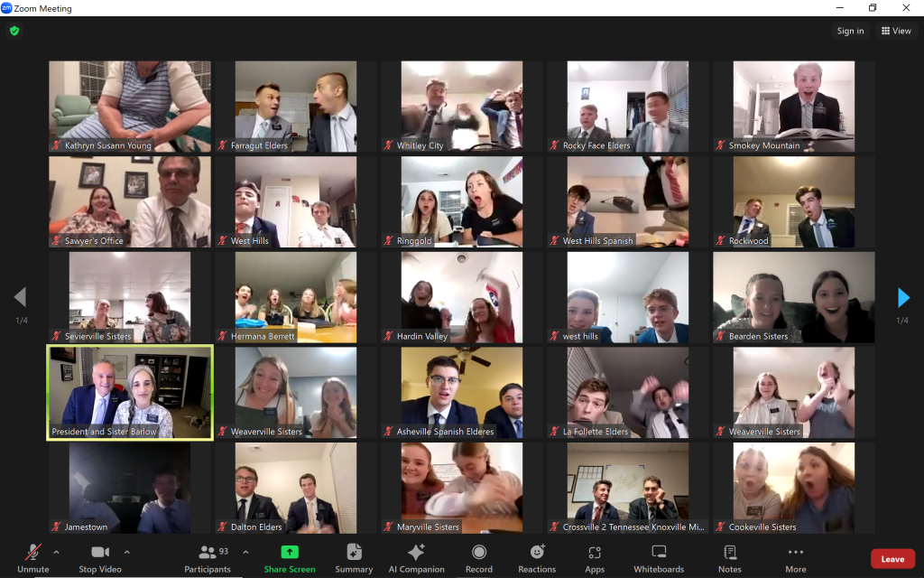Open the meeting Summary
Viewport: 924px width, 578px height.
tap(354, 557)
